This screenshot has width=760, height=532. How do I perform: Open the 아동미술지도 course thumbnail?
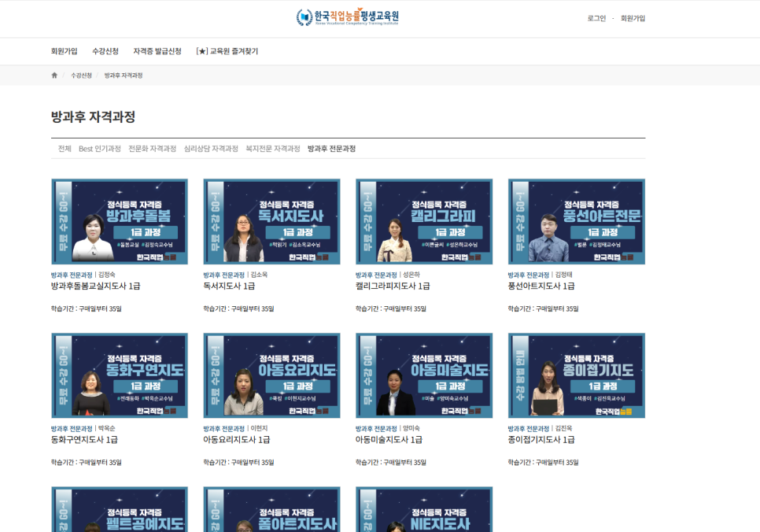click(424, 375)
